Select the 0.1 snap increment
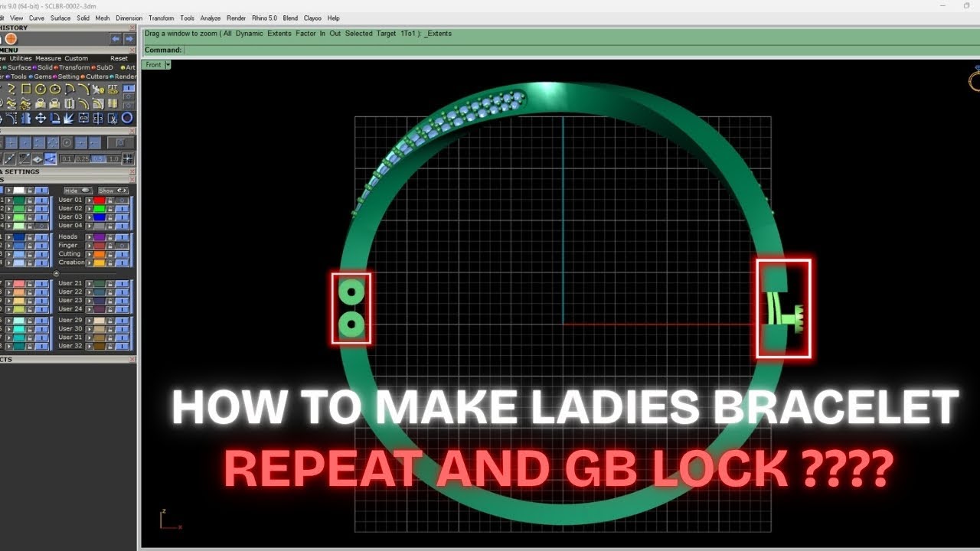 (67, 159)
